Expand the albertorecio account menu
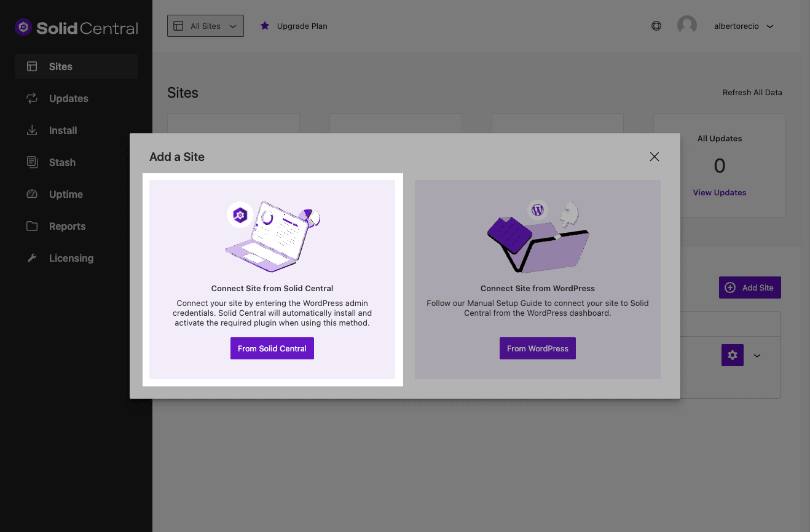Screen dimensions: 810x532 [744, 26]
